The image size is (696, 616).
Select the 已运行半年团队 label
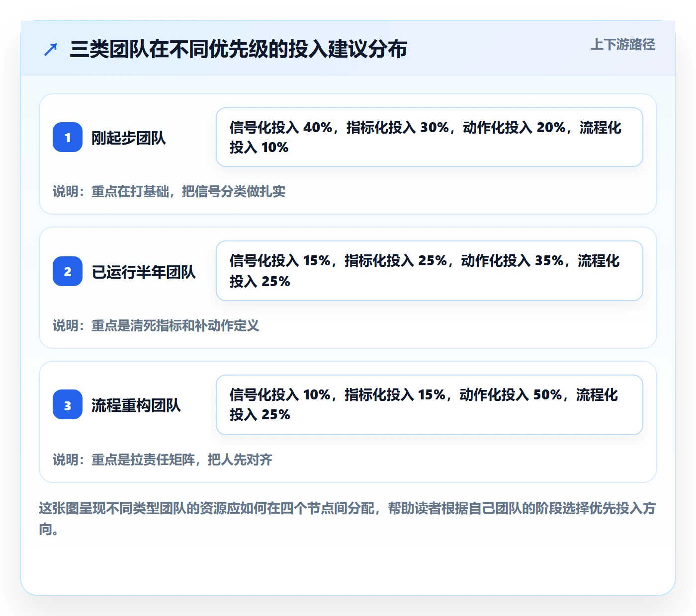click(x=144, y=272)
